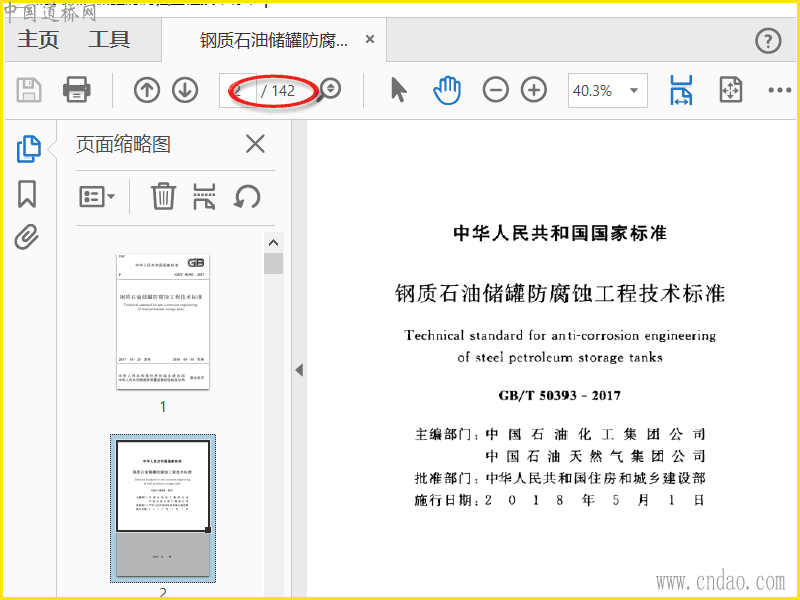Click the standard number GB/T 50393 - 2017
The height and width of the screenshot is (600, 800).
click(560, 395)
